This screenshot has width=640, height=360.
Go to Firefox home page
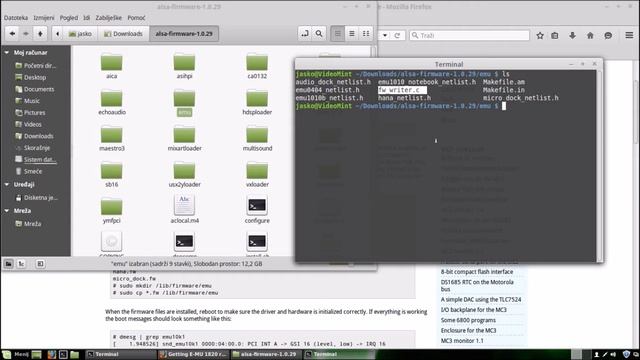(590, 36)
